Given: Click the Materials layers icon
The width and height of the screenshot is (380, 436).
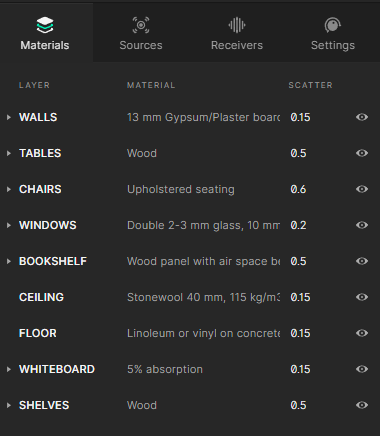Looking at the screenshot, I should (x=45, y=25).
